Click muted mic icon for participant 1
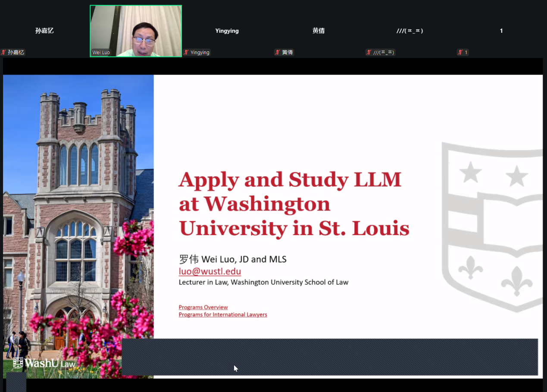547x392 pixels. pos(460,52)
